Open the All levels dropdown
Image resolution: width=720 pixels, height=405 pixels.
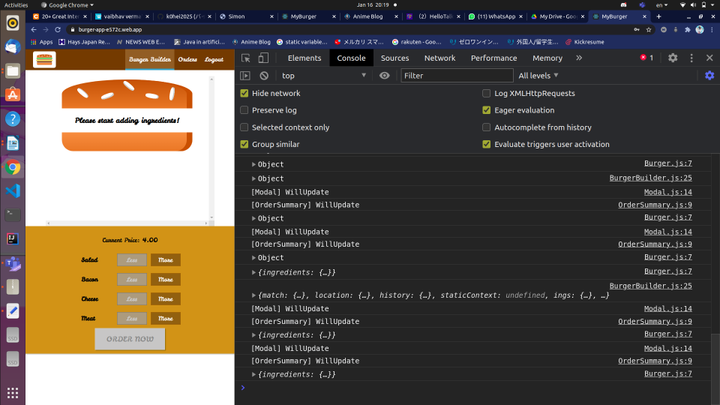pyautogui.click(x=538, y=76)
